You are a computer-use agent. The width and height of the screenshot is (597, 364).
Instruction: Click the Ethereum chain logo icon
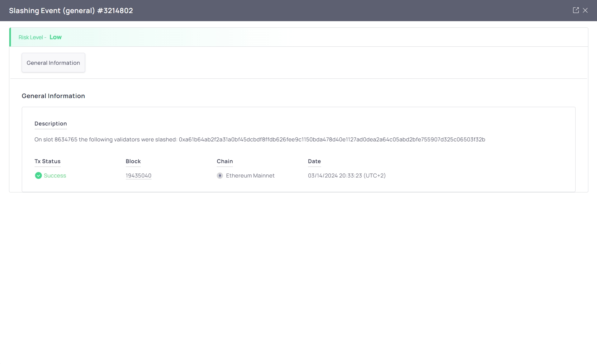(220, 176)
